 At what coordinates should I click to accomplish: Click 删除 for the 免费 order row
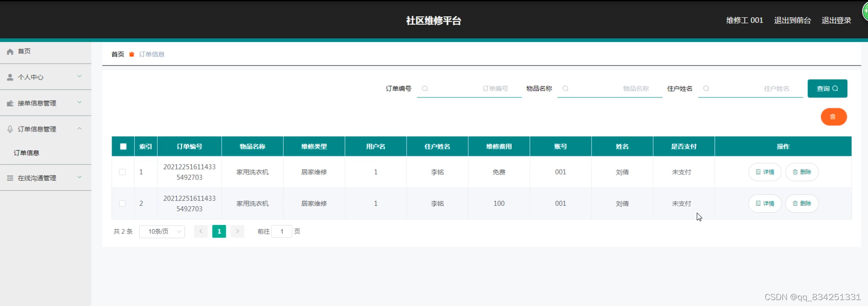click(x=802, y=172)
